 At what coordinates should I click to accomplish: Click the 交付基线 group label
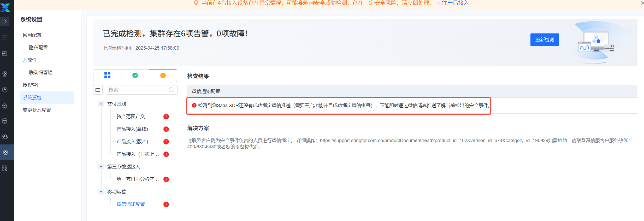117,104
